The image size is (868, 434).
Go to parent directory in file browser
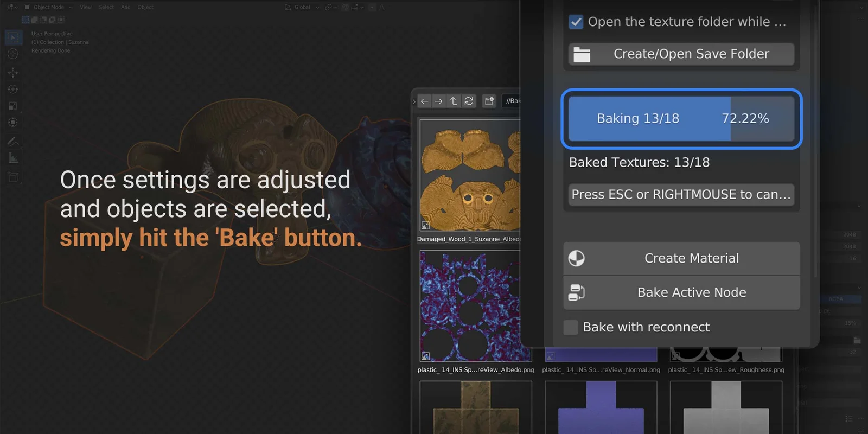454,101
